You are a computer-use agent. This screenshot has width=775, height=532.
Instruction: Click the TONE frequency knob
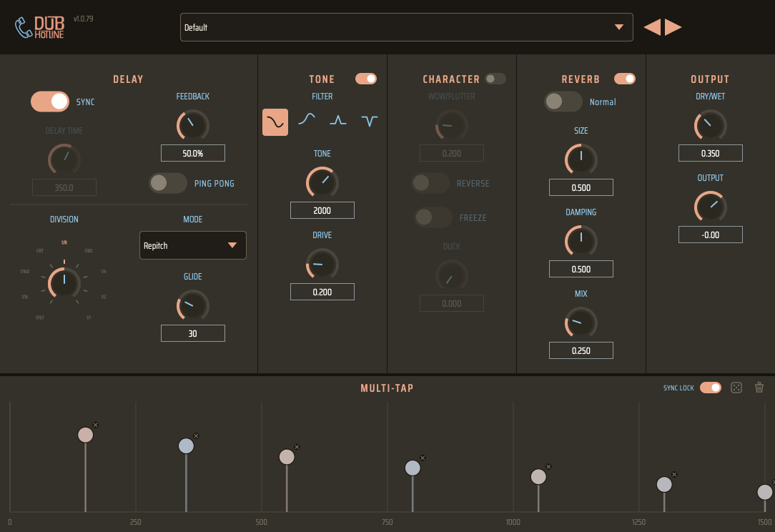click(x=322, y=183)
